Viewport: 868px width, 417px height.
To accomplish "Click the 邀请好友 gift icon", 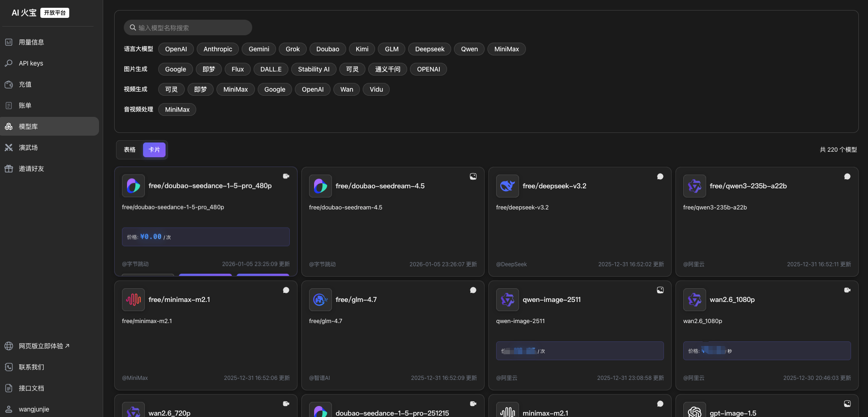I will point(9,169).
